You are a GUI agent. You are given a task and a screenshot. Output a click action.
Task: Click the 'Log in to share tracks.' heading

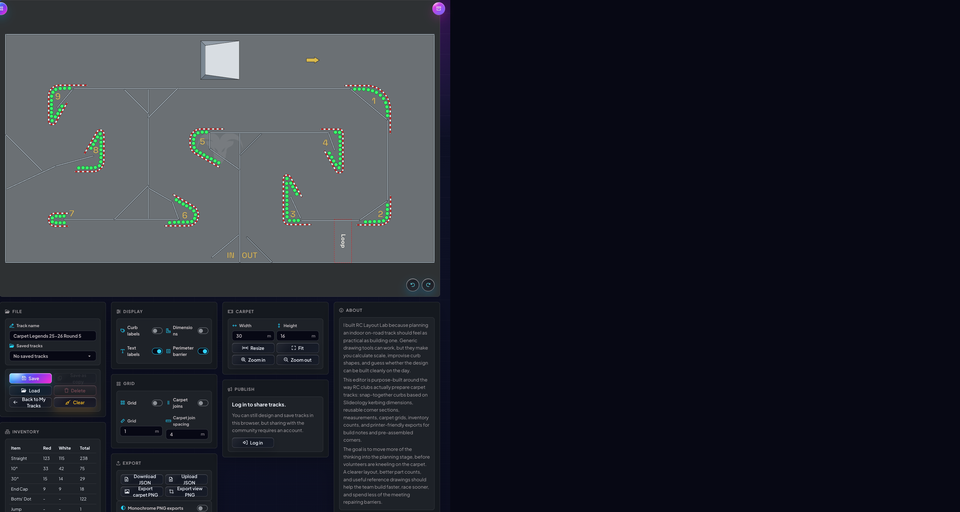pyautogui.click(x=258, y=405)
